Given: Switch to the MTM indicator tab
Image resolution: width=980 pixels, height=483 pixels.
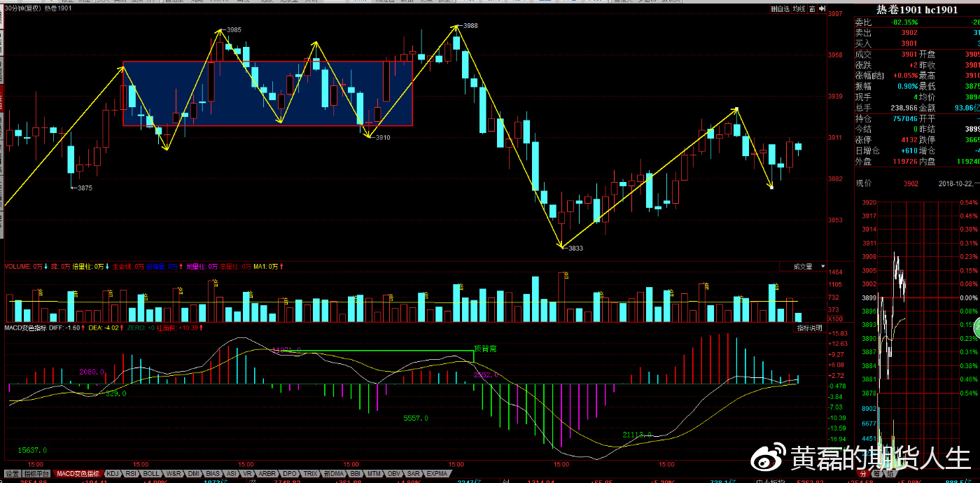Looking at the screenshot, I should [374, 474].
